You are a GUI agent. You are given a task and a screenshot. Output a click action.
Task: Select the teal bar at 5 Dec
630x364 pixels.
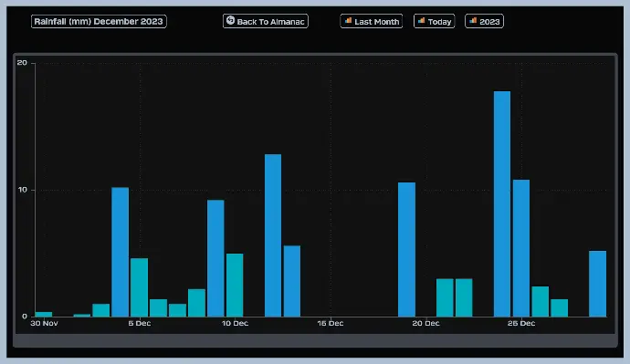(x=139, y=287)
